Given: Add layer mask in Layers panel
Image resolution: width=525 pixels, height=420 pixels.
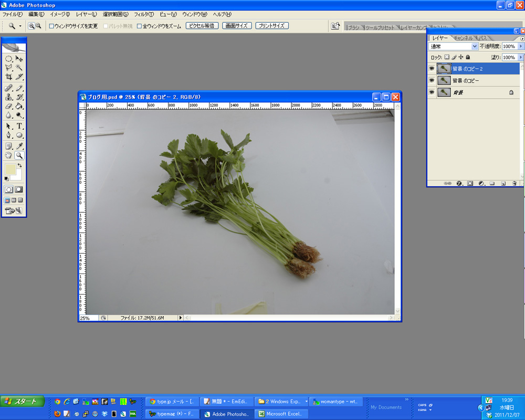Looking at the screenshot, I should click(x=470, y=183).
